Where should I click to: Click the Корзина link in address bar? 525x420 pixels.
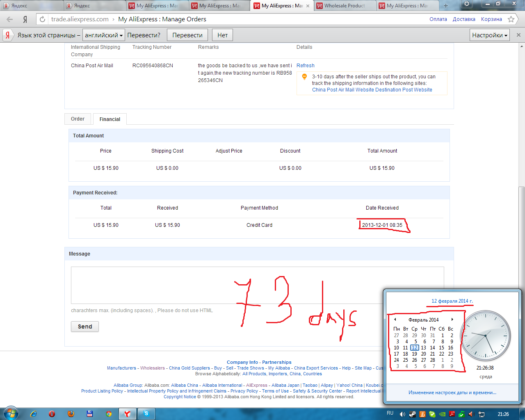(491, 19)
